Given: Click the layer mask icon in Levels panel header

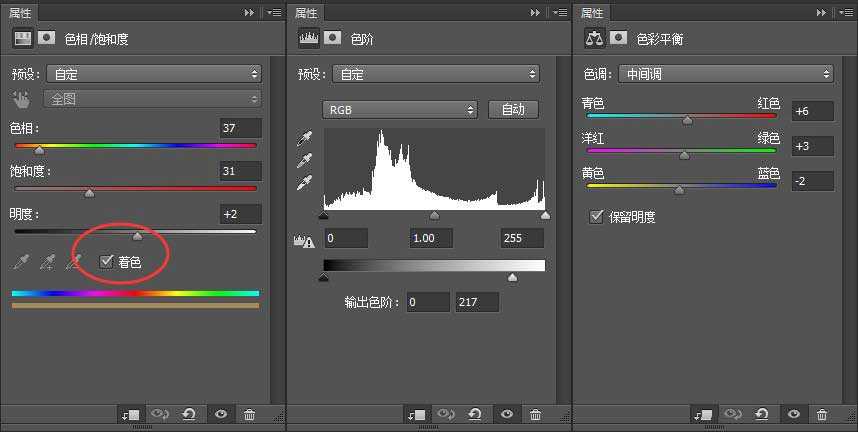Looking at the screenshot, I should (334, 38).
